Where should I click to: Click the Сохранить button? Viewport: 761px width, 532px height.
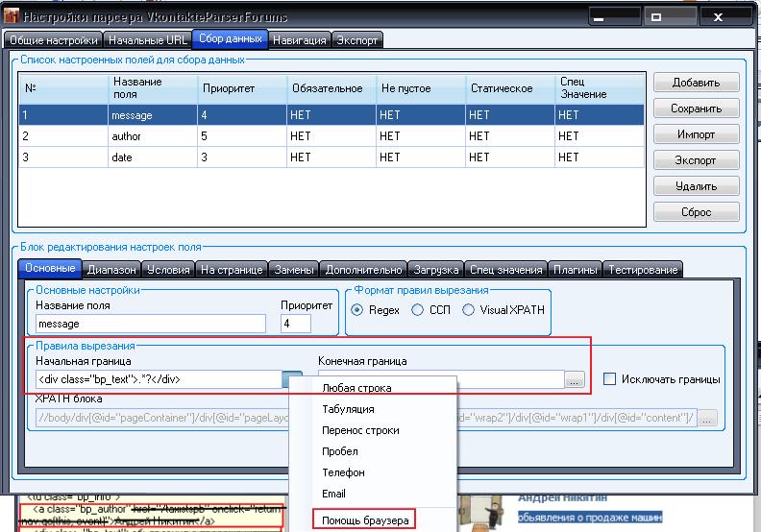(699, 109)
